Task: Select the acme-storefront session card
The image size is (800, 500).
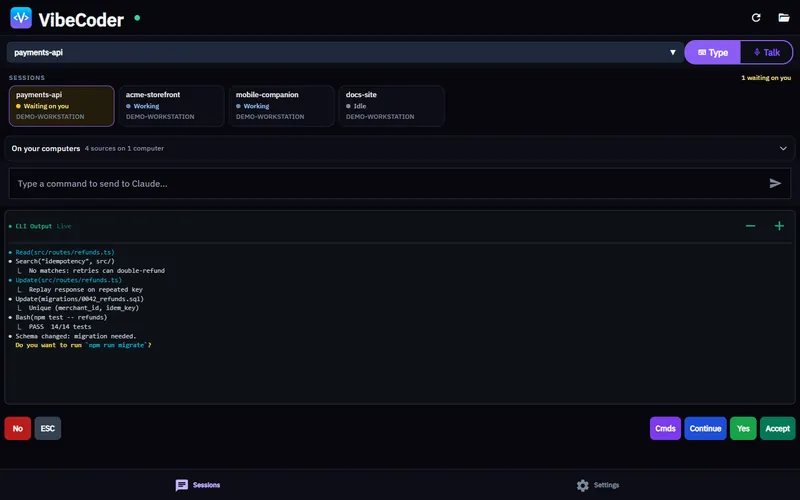Action: point(171,106)
